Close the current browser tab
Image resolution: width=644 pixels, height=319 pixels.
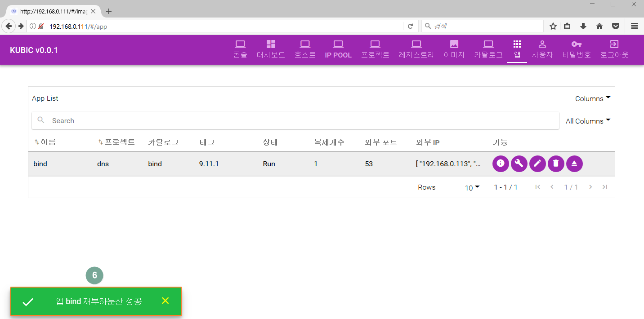[93, 11]
